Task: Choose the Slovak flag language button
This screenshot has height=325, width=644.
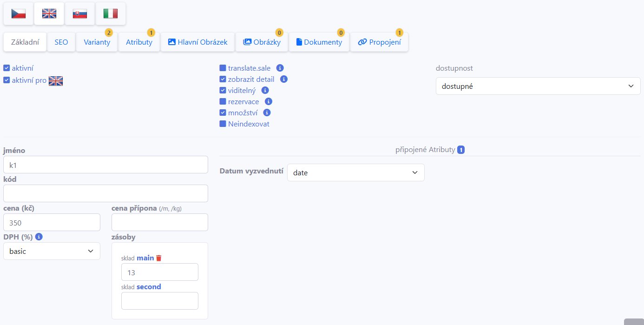Action: click(80, 13)
